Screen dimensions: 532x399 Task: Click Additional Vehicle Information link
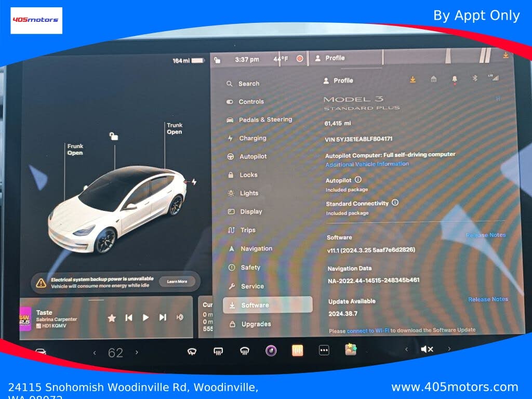(367, 164)
